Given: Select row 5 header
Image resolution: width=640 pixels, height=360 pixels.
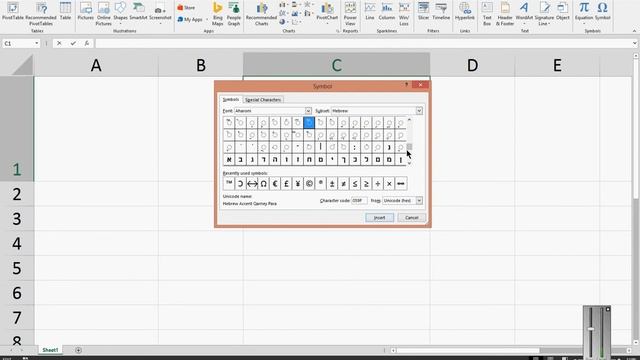Looking at the screenshot, I should (x=17, y=268).
